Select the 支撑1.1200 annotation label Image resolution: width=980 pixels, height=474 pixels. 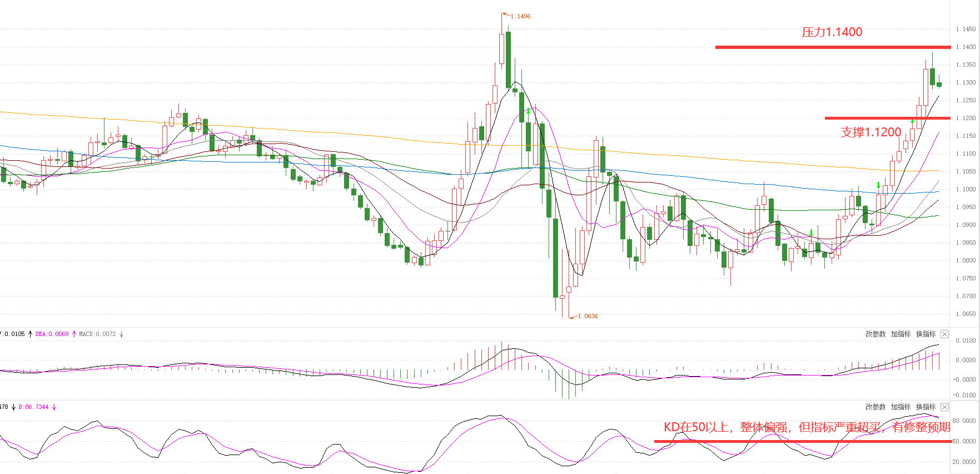click(871, 132)
